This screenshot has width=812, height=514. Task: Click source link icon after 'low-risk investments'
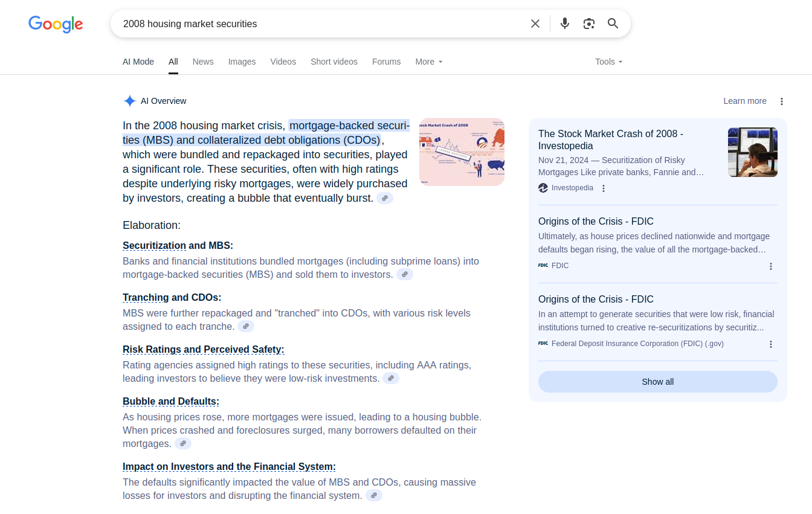391,378
